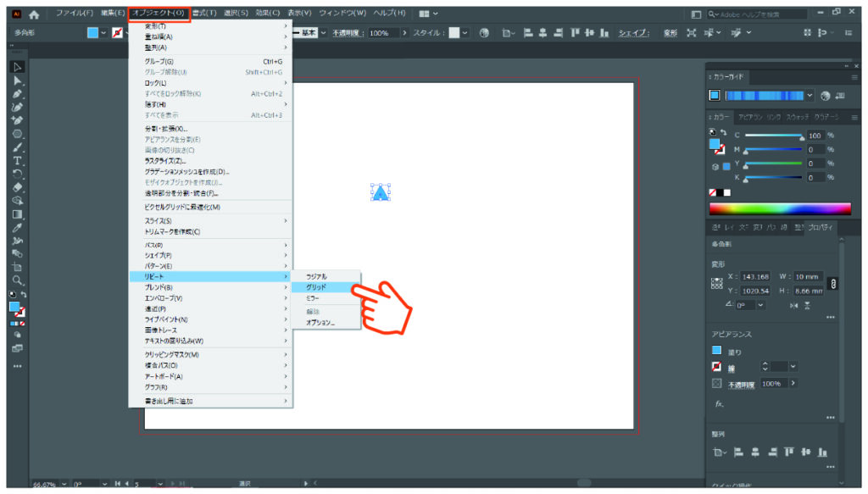Open Edit Toolbar three-dots in tools panel
The height and width of the screenshot is (494, 868).
click(x=17, y=366)
